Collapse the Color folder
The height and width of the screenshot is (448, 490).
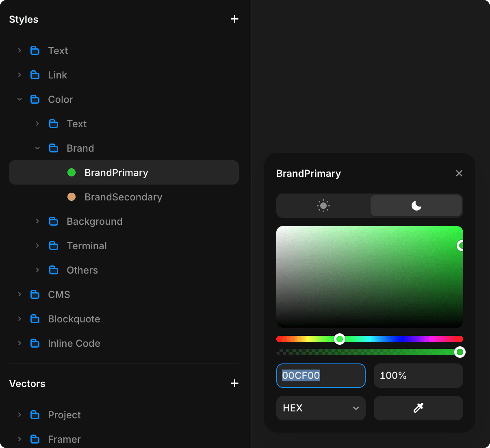[20, 99]
